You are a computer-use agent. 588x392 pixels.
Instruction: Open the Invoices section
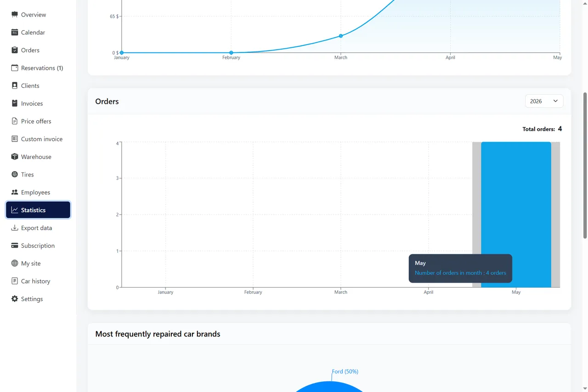click(x=38, y=103)
